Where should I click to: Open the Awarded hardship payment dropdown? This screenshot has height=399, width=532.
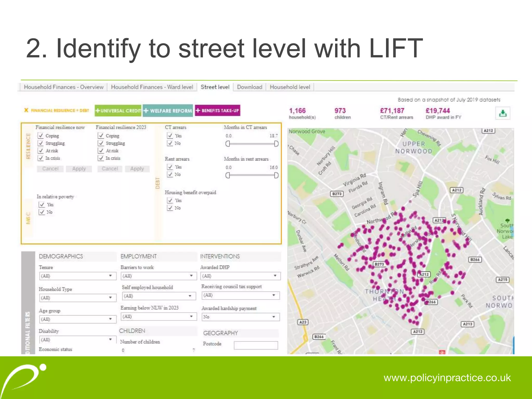click(x=241, y=317)
